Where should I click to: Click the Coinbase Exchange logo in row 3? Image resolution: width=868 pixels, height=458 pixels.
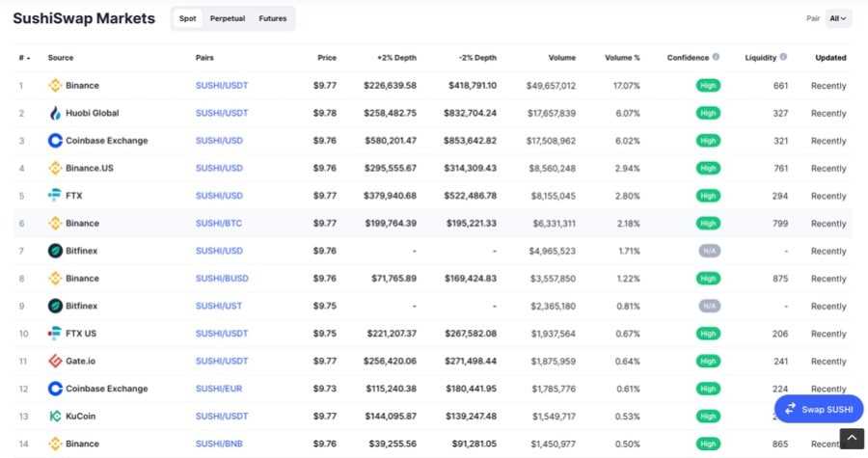tap(55, 141)
